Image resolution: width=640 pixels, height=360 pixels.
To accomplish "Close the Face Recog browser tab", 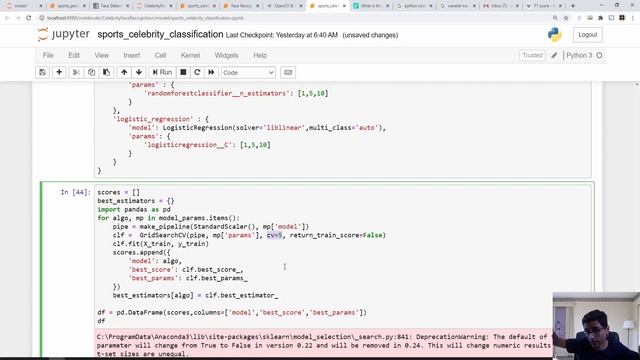I will [x=258, y=6].
